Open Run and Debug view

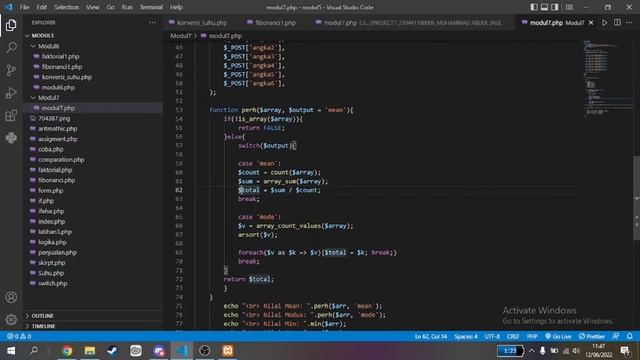tap(11, 93)
